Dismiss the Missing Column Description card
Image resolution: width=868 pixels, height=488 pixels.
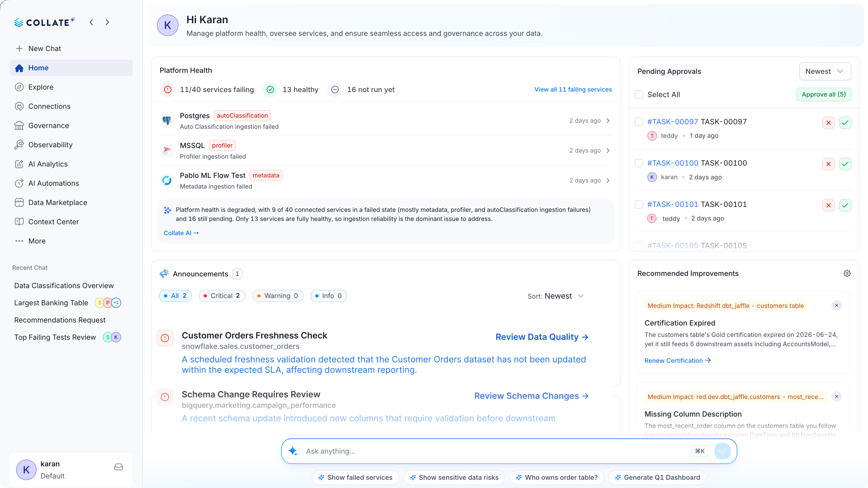[x=837, y=396]
